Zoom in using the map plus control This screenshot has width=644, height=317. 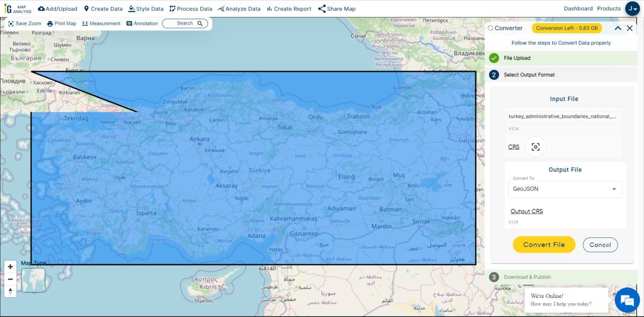[10, 266]
